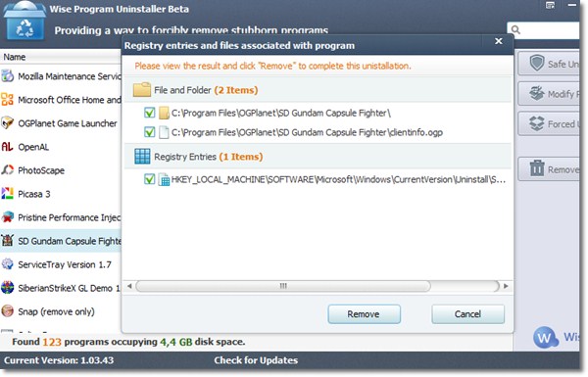
Task: Click the Snap (remove only) icon
Action: pos(7,311)
